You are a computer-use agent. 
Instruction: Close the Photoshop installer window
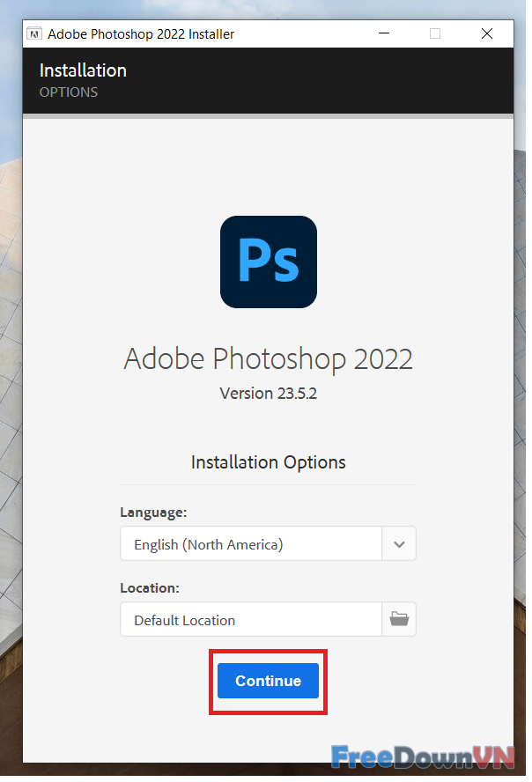(x=487, y=34)
